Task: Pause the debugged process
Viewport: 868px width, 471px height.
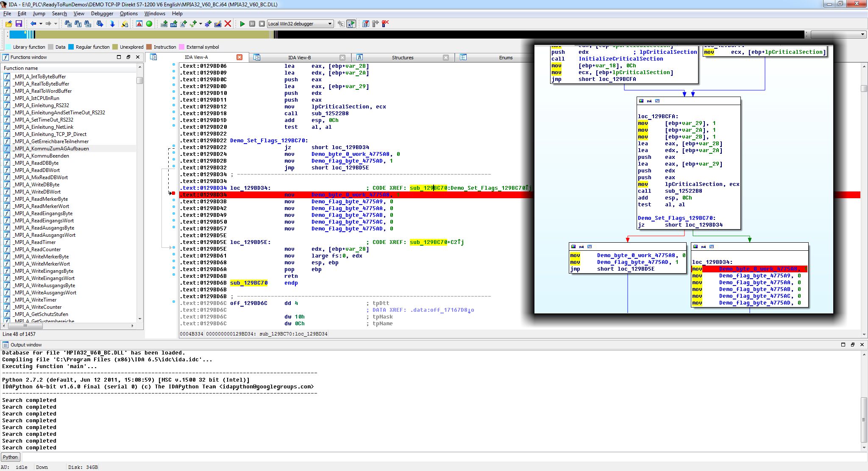Action: pos(252,24)
